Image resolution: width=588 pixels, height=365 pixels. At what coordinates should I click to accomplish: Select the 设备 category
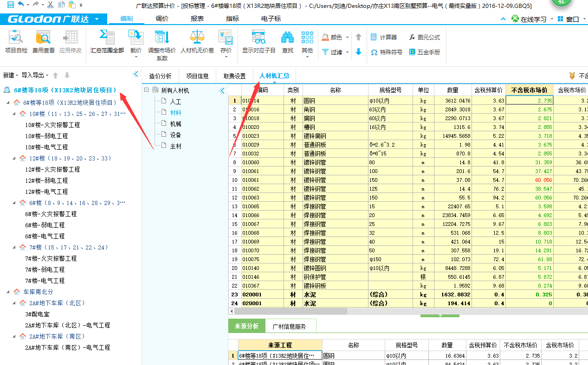coord(175,135)
